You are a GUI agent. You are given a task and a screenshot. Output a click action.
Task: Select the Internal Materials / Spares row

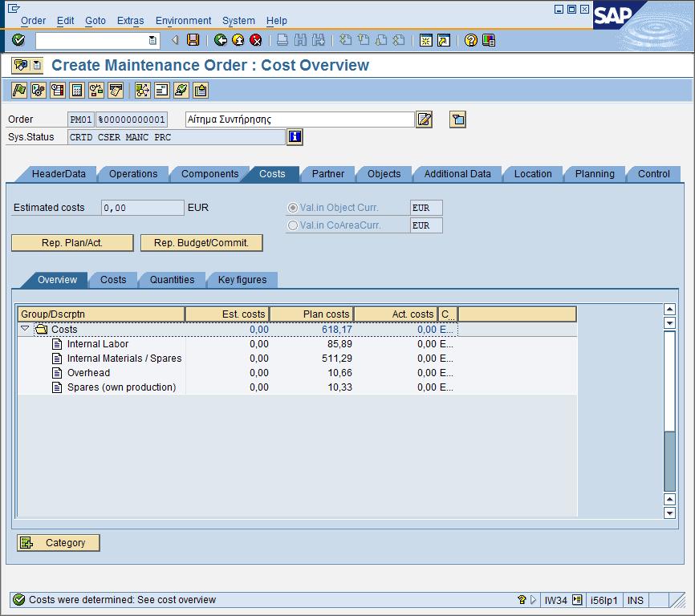pyautogui.click(x=297, y=359)
